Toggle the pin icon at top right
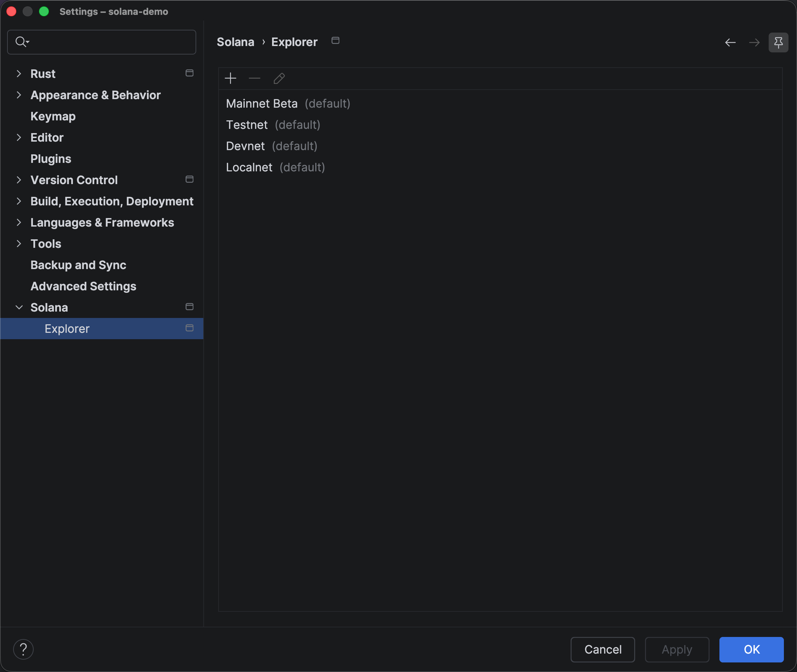Image resolution: width=797 pixels, height=672 pixels. coord(778,42)
